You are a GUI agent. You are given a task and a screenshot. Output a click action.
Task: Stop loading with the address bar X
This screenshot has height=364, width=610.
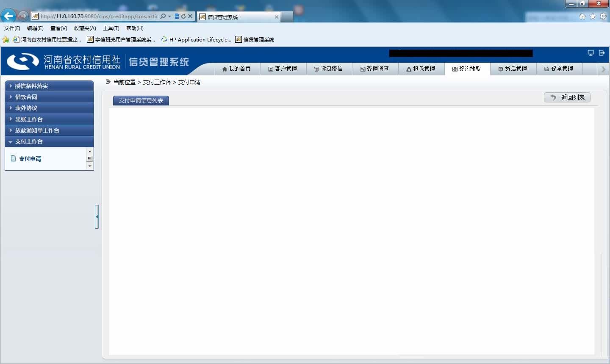(190, 16)
